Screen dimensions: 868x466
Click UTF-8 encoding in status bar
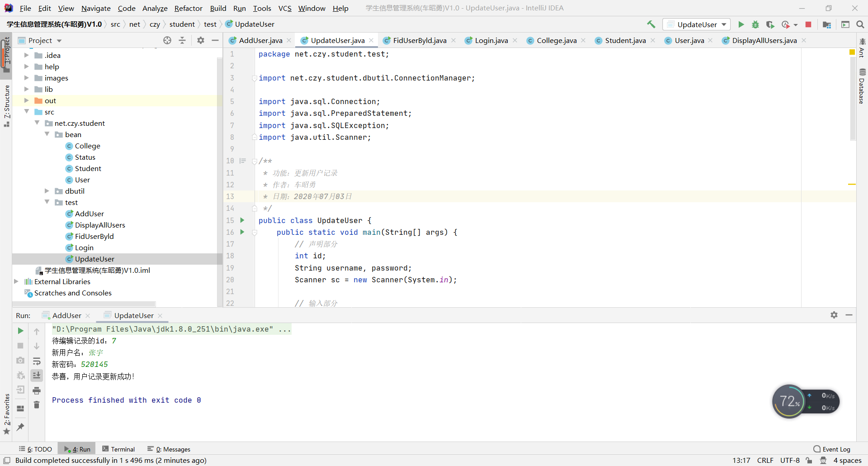(790, 460)
